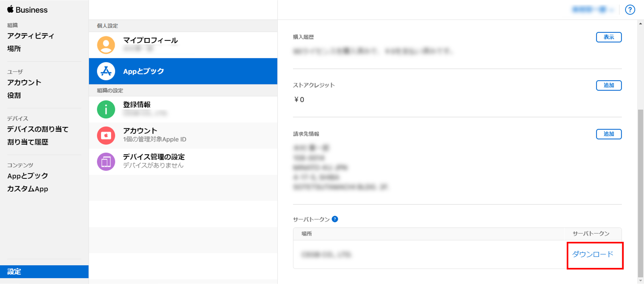The width and height of the screenshot is (644, 284).
Task: Select カスタムApp in the sidebar
Action: click(x=28, y=189)
